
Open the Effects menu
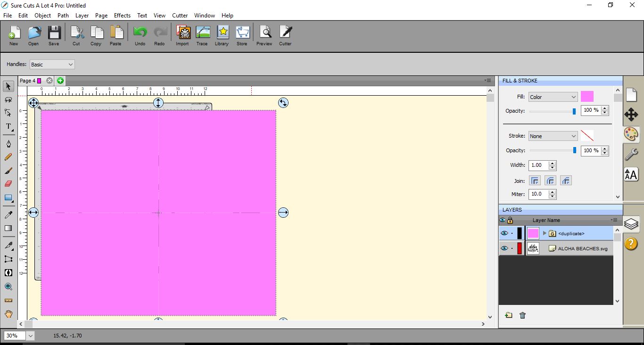122,16
